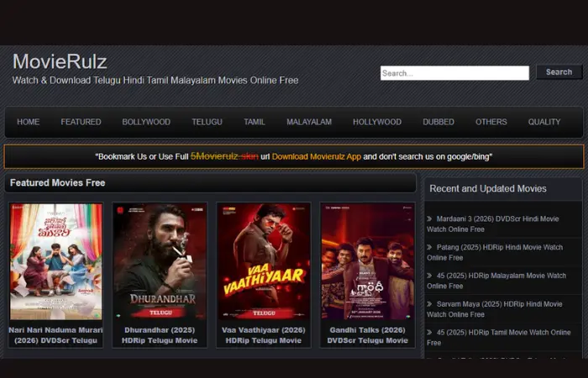Click the MovieRulz site title logo

click(60, 62)
